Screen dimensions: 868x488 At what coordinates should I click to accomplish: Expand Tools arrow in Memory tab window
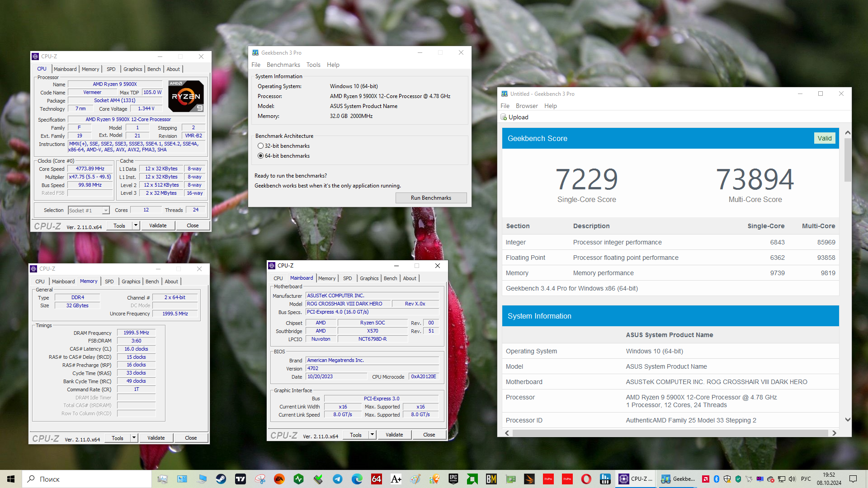point(134,438)
